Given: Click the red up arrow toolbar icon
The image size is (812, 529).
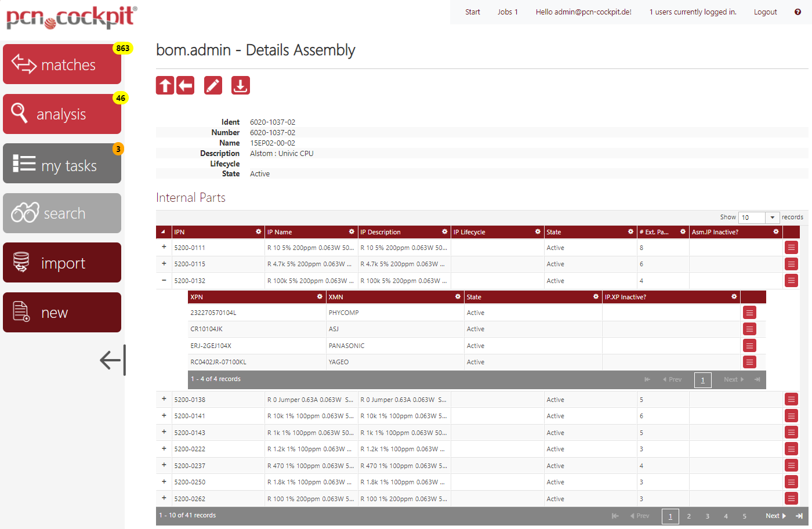Looking at the screenshot, I should tap(165, 86).
